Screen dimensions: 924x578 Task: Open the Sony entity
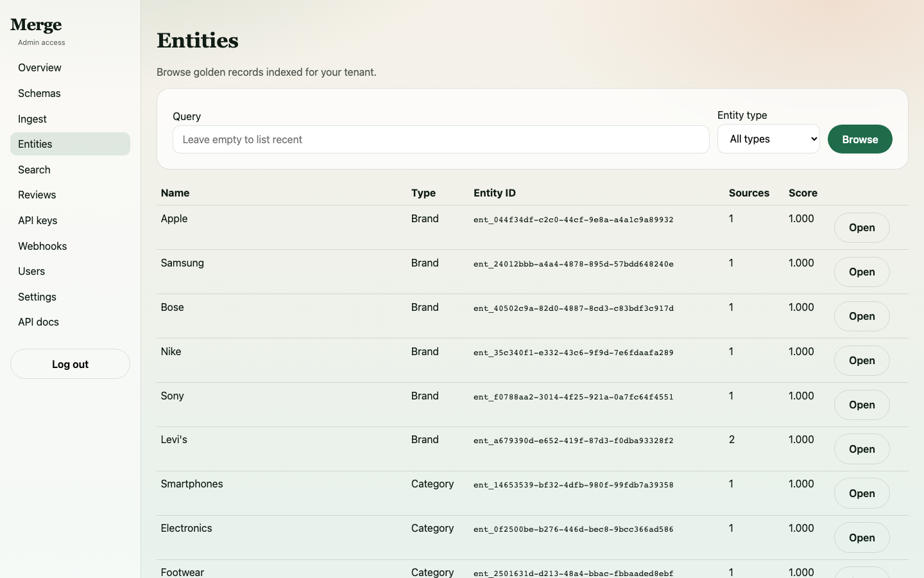(x=862, y=405)
